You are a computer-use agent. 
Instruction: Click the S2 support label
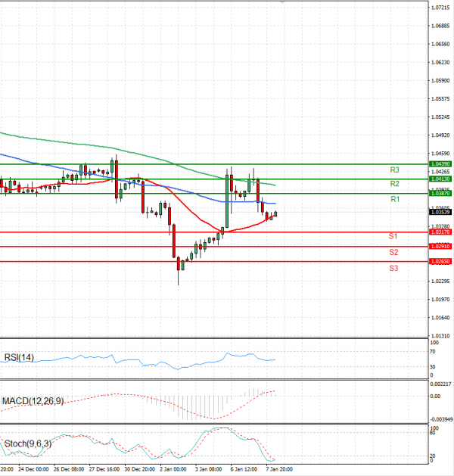tap(393, 252)
